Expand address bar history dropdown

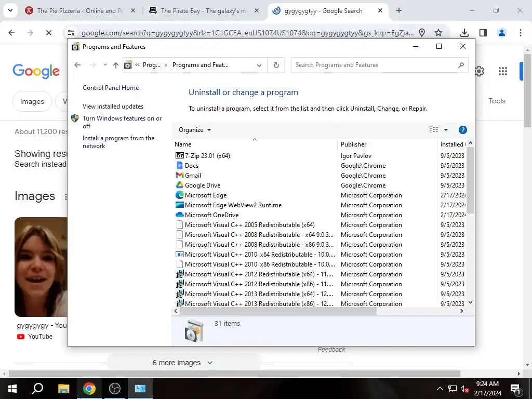tap(259, 65)
